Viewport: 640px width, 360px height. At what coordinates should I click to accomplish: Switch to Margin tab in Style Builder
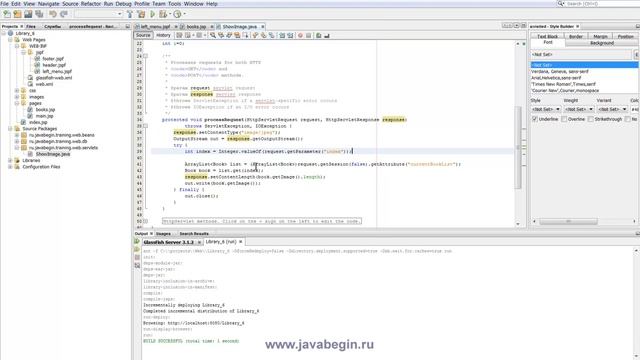tap(600, 37)
